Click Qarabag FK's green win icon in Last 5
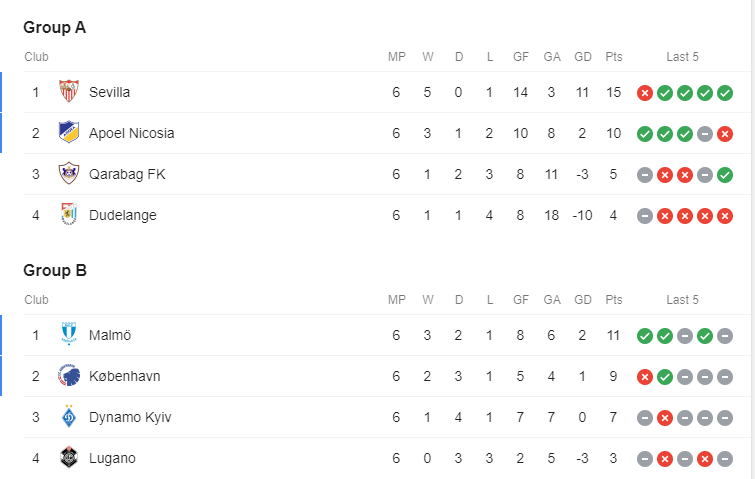This screenshot has width=755, height=479. (x=725, y=175)
